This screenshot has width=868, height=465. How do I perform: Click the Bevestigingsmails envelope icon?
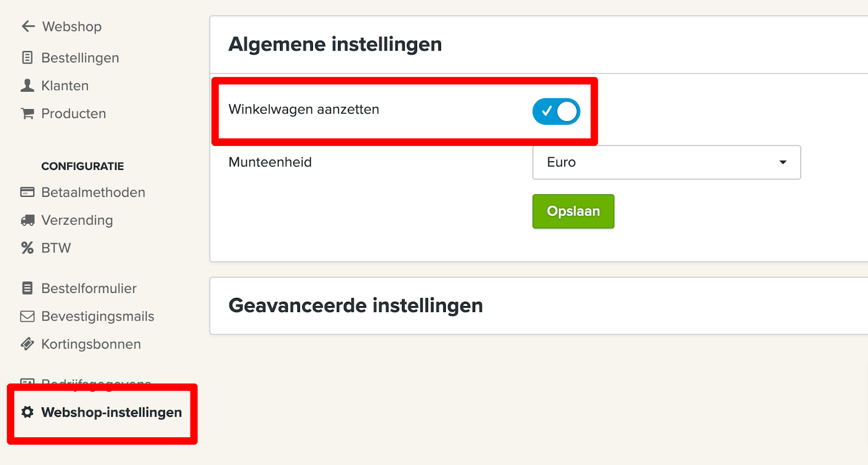point(27,316)
